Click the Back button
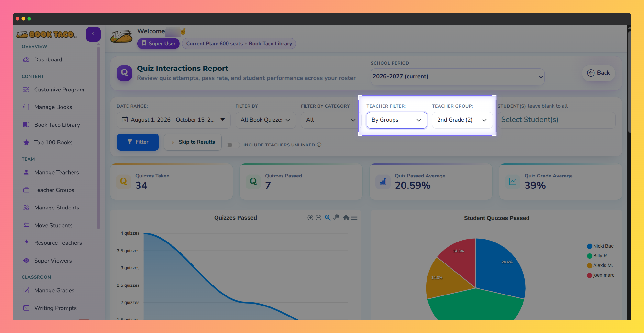The height and width of the screenshot is (333, 644). click(x=598, y=73)
